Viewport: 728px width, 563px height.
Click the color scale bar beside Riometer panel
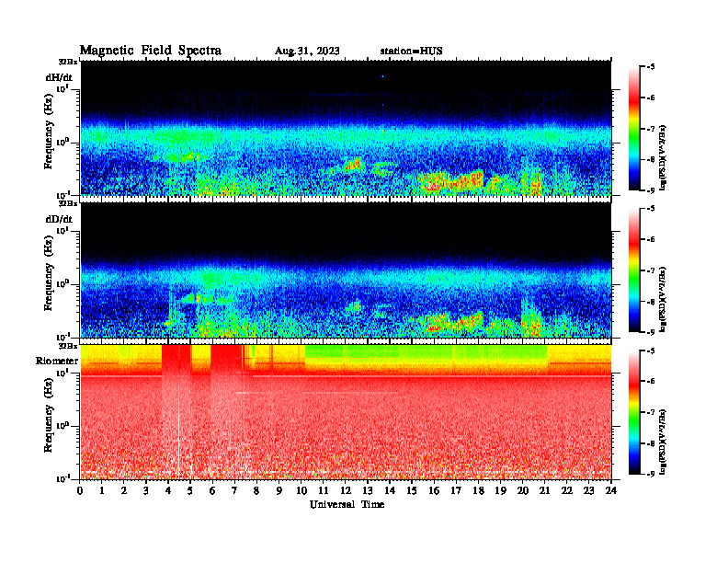pyautogui.click(x=633, y=412)
